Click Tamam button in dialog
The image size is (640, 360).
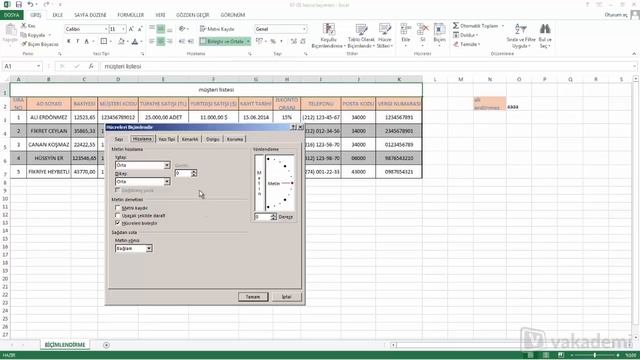pos(253,297)
